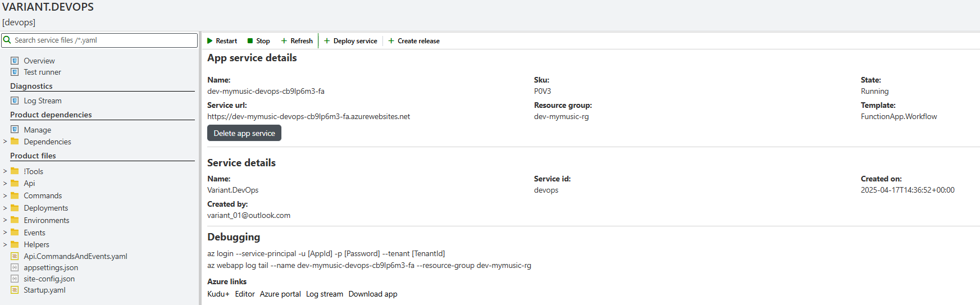Click the Manage page icon
The width and height of the screenshot is (980, 305).
tap(15, 130)
